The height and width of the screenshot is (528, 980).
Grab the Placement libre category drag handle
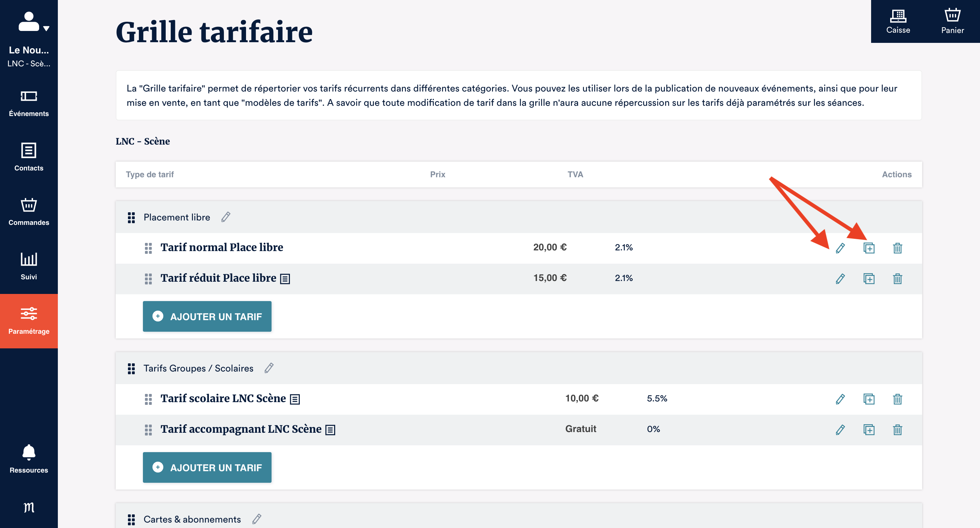coord(131,218)
